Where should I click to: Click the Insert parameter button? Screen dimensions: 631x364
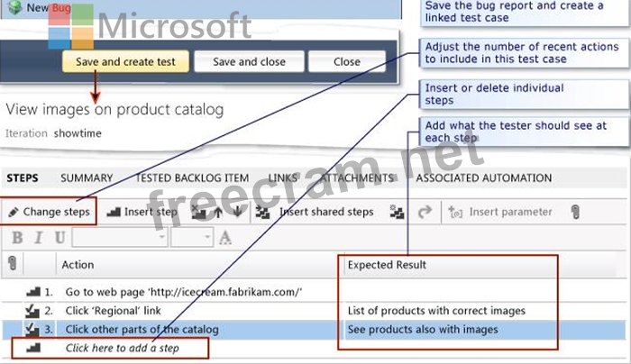[500, 212]
